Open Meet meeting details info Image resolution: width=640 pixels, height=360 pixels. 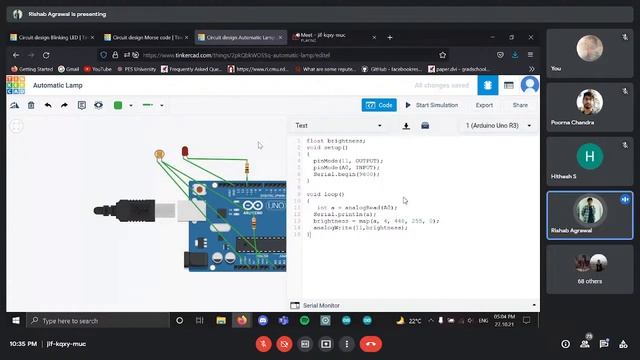(565, 344)
